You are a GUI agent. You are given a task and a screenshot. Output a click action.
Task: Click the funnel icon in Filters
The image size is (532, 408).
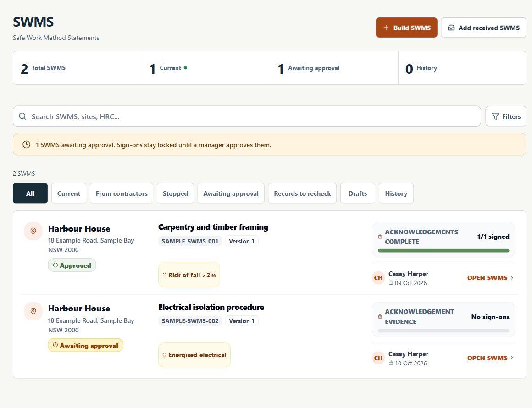tap(495, 116)
